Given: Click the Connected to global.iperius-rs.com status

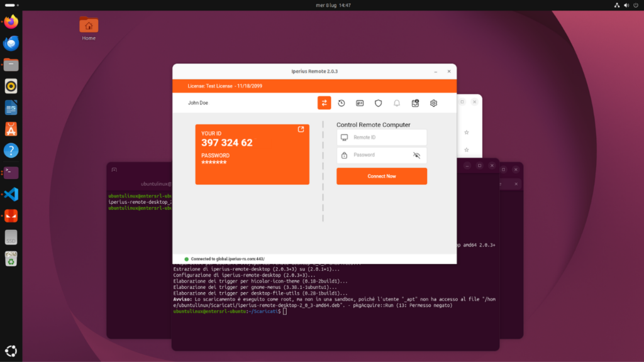Looking at the screenshot, I should (x=228, y=259).
